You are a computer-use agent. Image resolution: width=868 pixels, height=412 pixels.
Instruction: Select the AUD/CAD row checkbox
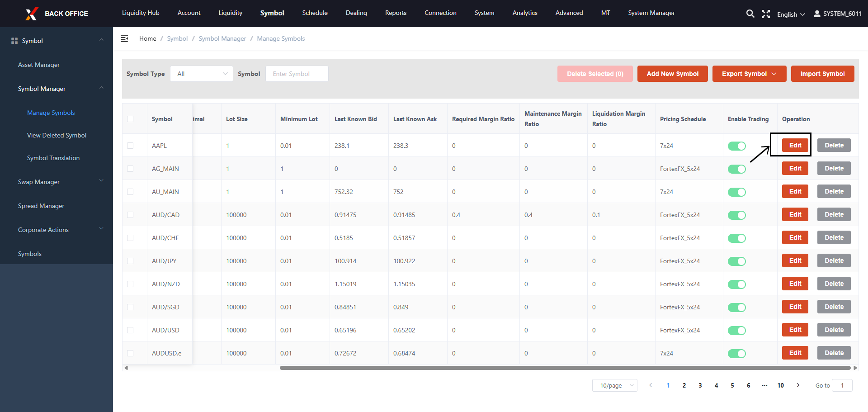point(130,215)
